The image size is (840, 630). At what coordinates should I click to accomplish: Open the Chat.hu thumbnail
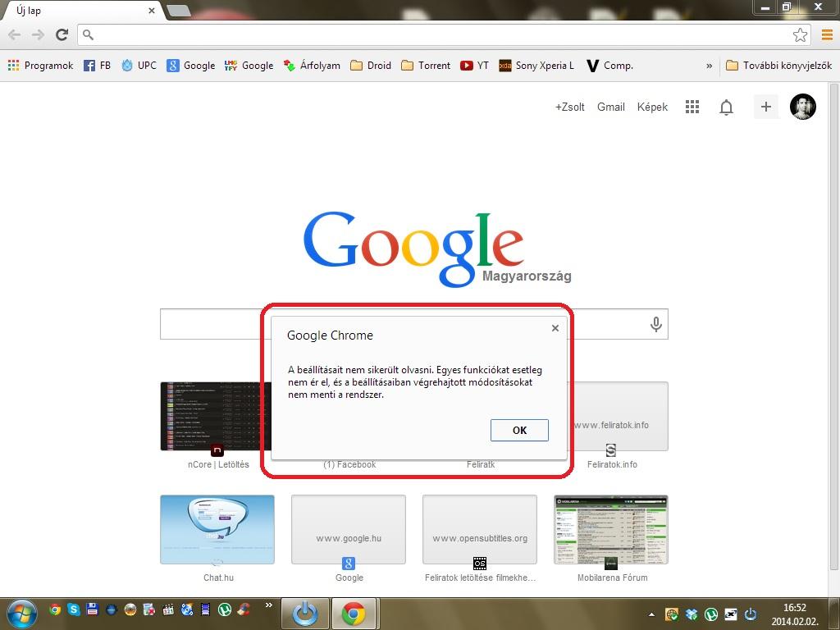pyautogui.click(x=217, y=530)
